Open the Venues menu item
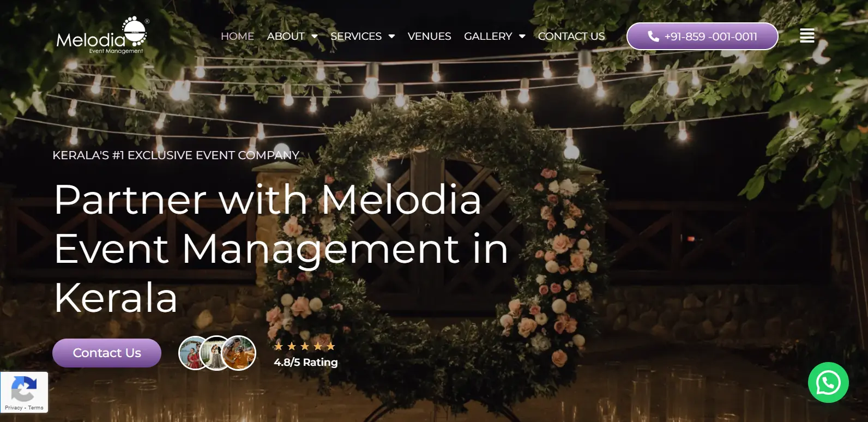This screenshot has width=868, height=422. [x=429, y=37]
